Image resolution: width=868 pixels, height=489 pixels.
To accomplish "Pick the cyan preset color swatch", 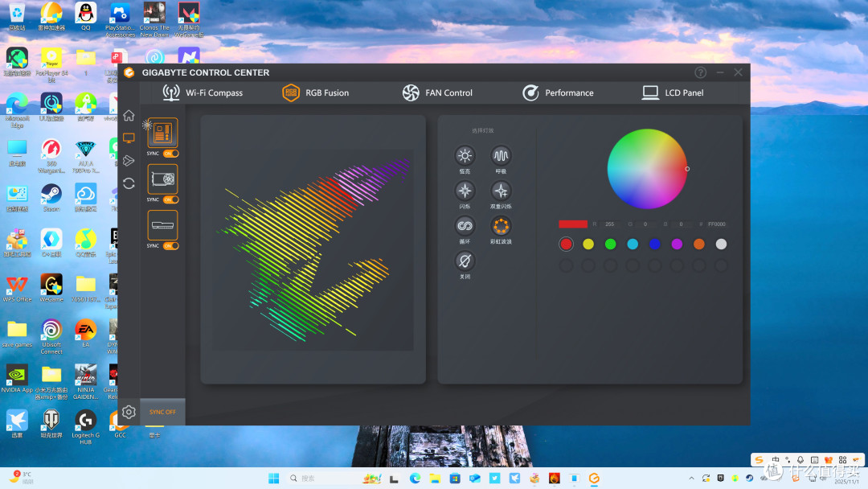I will click(633, 244).
